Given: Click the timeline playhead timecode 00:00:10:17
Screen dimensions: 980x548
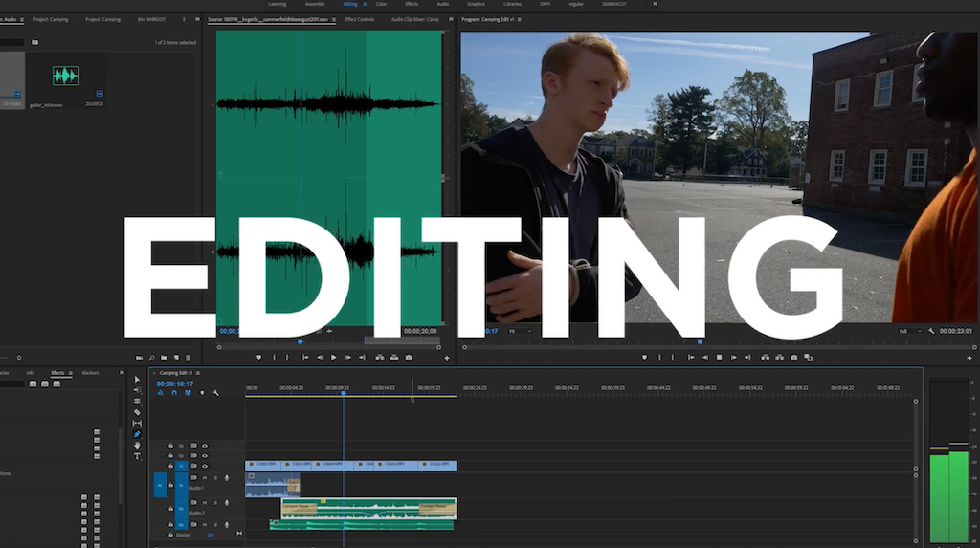Looking at the screenshot, I should point(175,384).
